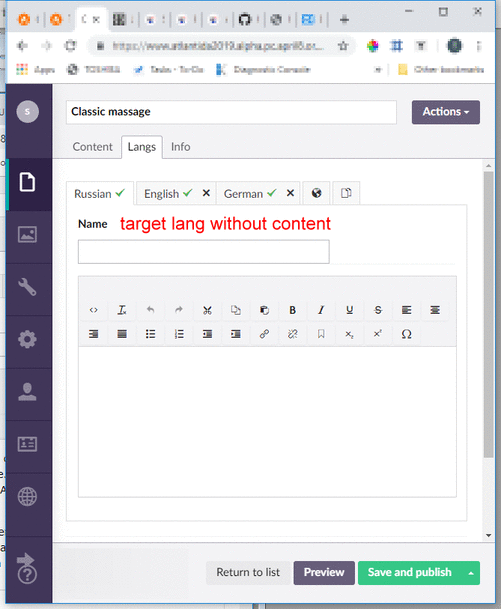This screenshot has height=609, width=501.
Task: Open the Media image icon in sidebar
Action: click(x=28, y=235)
